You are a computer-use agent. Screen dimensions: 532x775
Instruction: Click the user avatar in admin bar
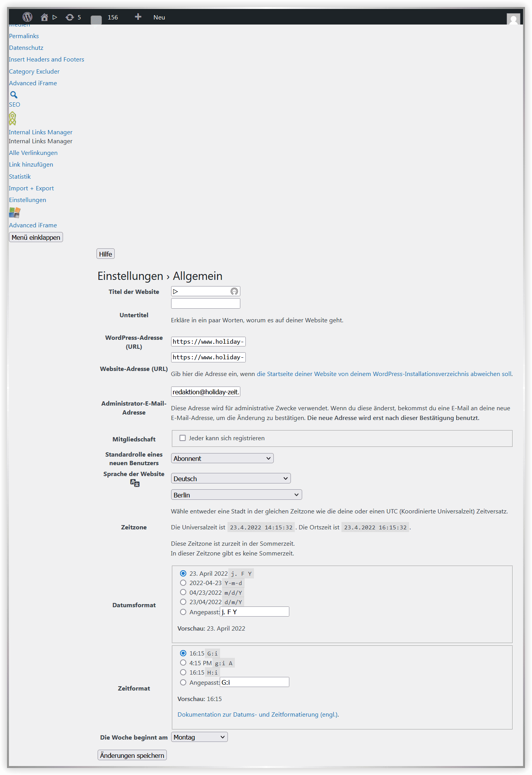(513, 19)
